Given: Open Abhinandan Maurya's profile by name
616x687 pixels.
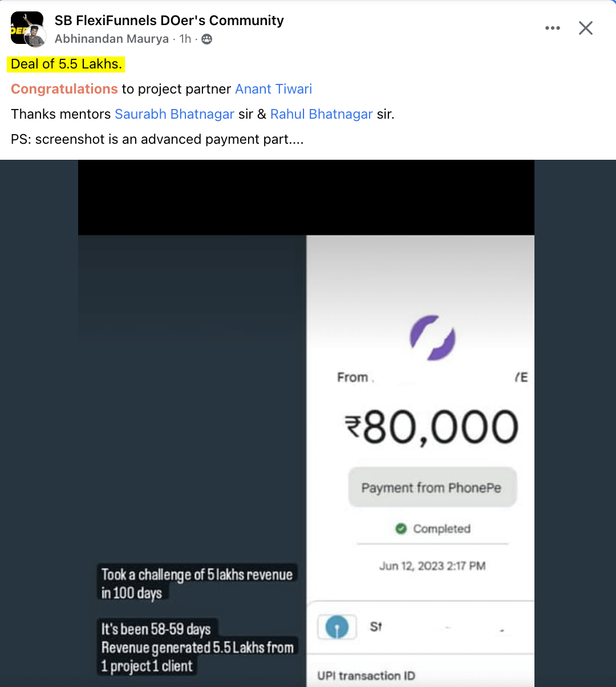Looking at the screenshot, I should pyautogui.click(x=112, y=39).
